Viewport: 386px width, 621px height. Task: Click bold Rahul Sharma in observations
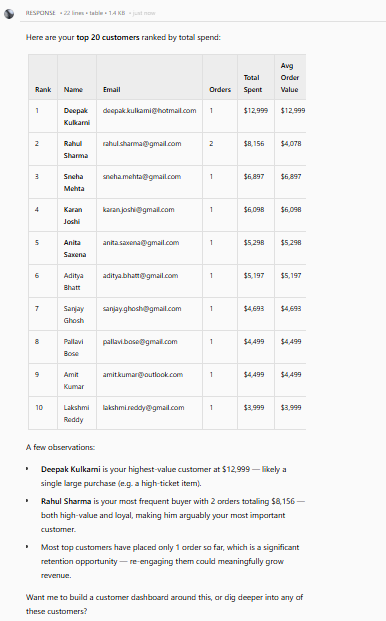coord(66,501)
